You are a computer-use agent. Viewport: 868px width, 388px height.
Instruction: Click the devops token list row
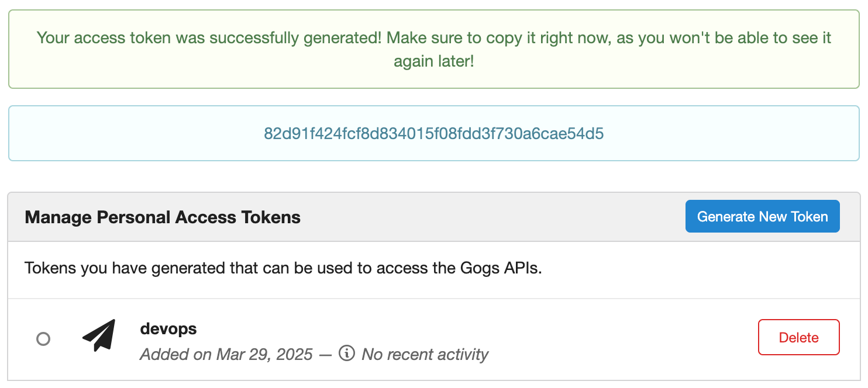click(434, 340)
